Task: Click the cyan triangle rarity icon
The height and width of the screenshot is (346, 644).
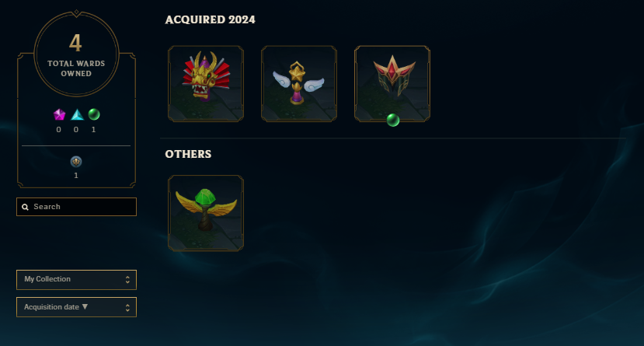Action: point(77,114)
